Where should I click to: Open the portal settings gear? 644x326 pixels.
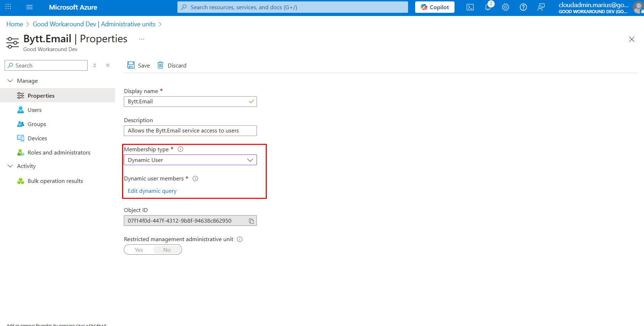click(x=506, y=7)
